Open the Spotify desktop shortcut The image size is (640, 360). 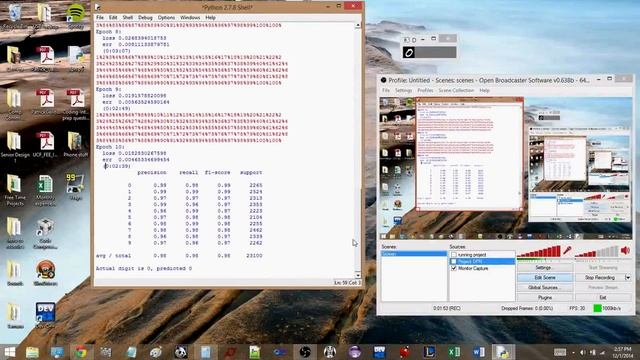(76, 16)
